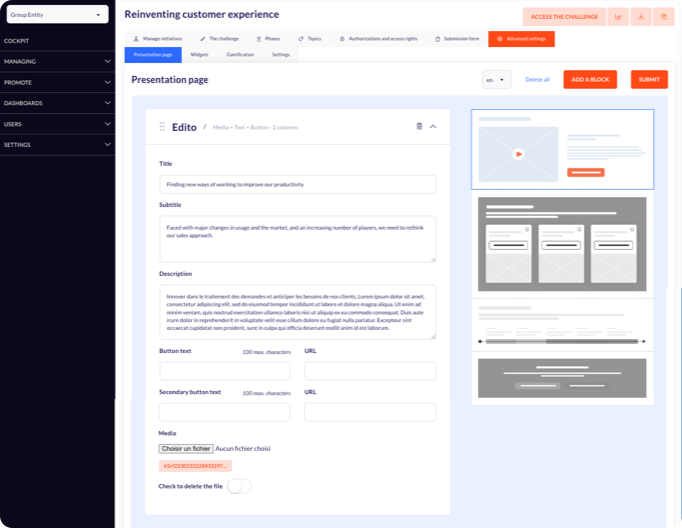Select the timeline block layout thumbnail
Viewport: 682px width, 528px height.
click(562, 325)
